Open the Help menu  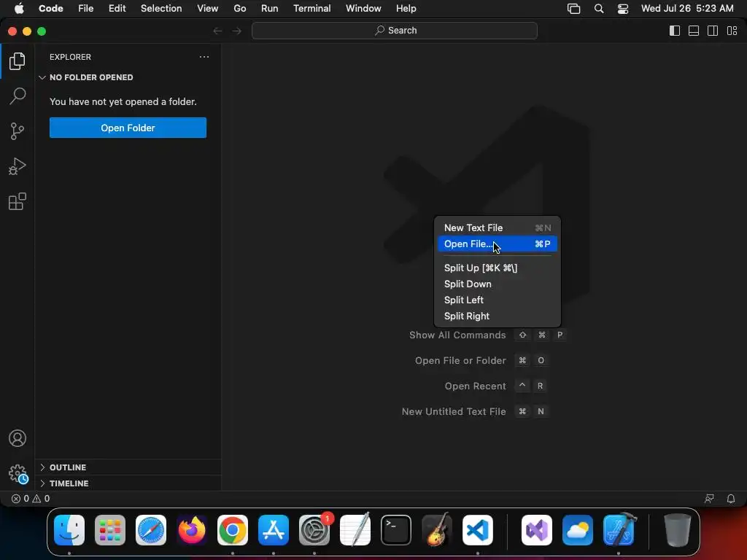click(x=406, y=9)
